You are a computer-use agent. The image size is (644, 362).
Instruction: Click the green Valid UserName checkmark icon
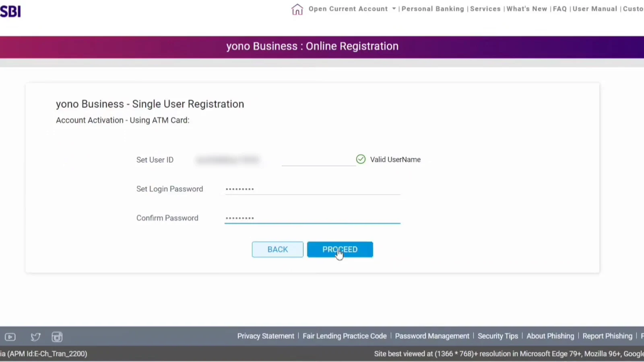(361, 159)
